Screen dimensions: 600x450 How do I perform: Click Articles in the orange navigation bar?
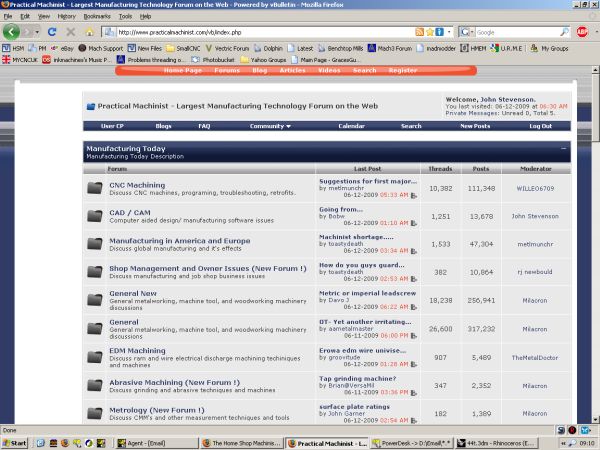coord(292,70)
